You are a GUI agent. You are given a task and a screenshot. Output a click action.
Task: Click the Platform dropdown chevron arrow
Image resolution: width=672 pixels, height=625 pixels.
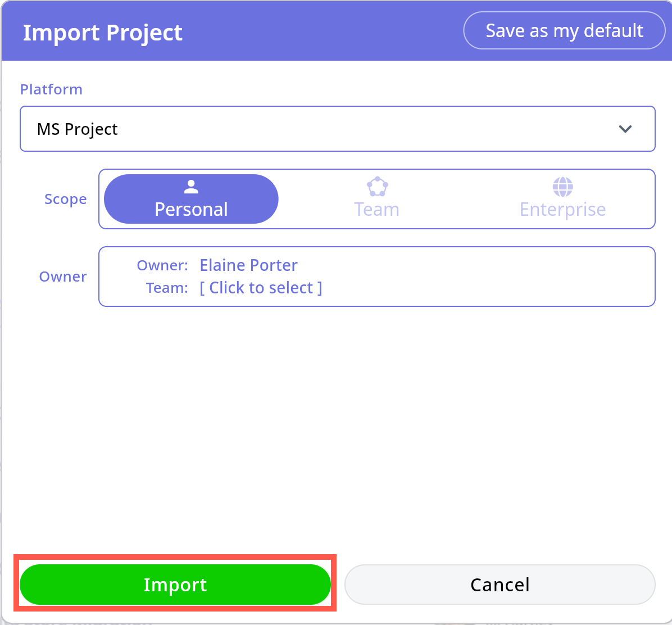tap(625, 129)
